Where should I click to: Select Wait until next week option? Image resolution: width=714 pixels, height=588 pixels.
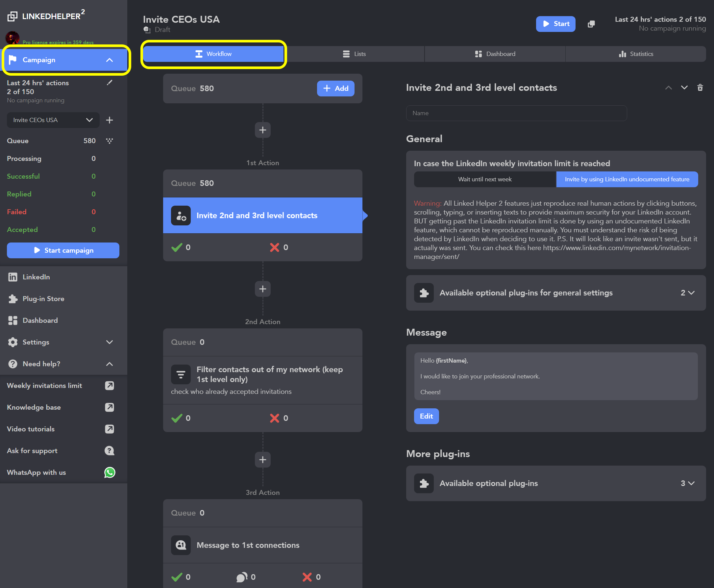tap(485, 179)
